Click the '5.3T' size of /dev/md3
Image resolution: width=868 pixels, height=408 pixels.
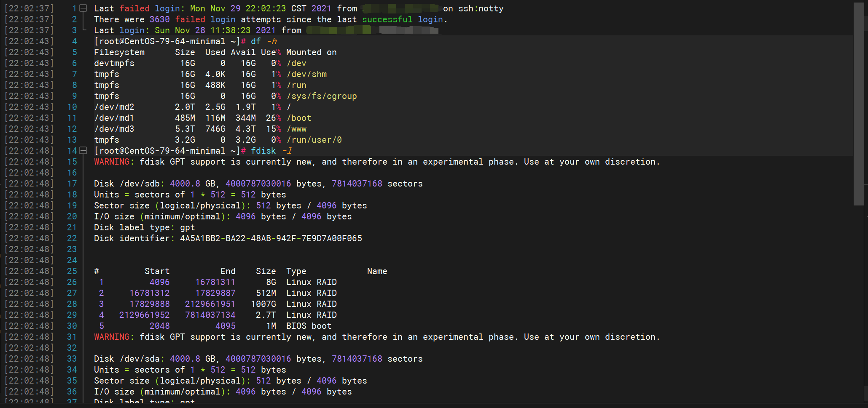(185, 129)
